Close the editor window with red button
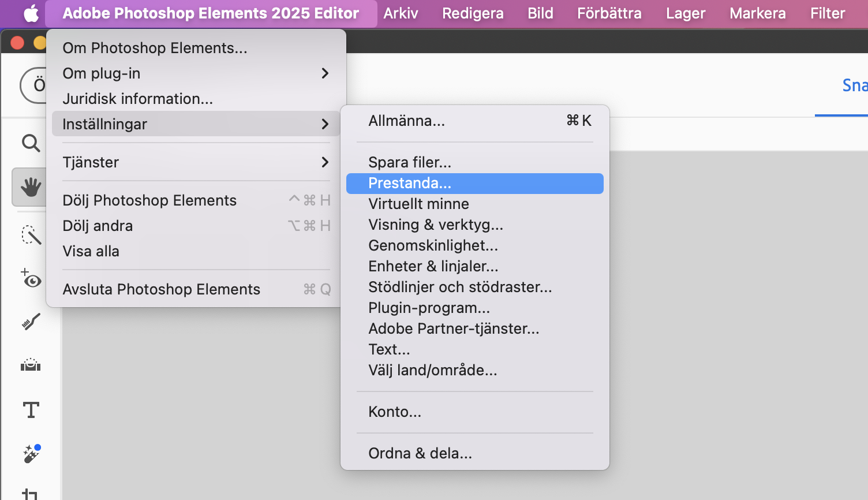This screenshot has width=868, height=500. [x=17, y=43]
